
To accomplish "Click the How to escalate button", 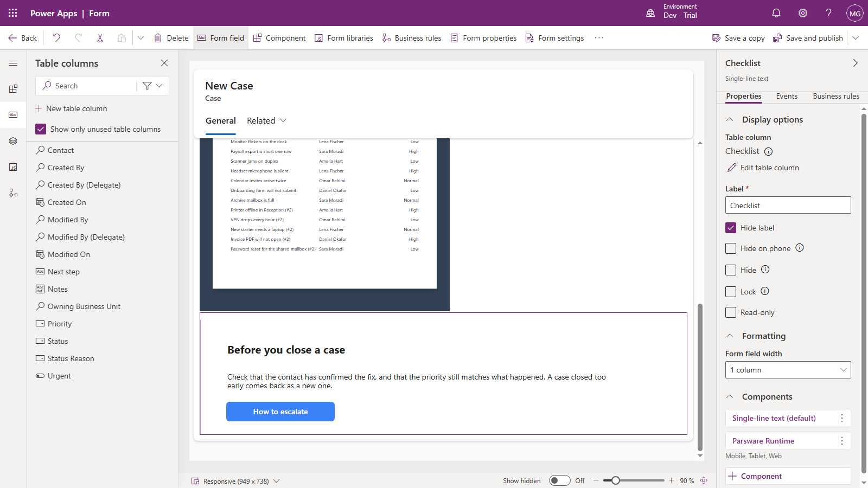I will click(x=280, y=412).
